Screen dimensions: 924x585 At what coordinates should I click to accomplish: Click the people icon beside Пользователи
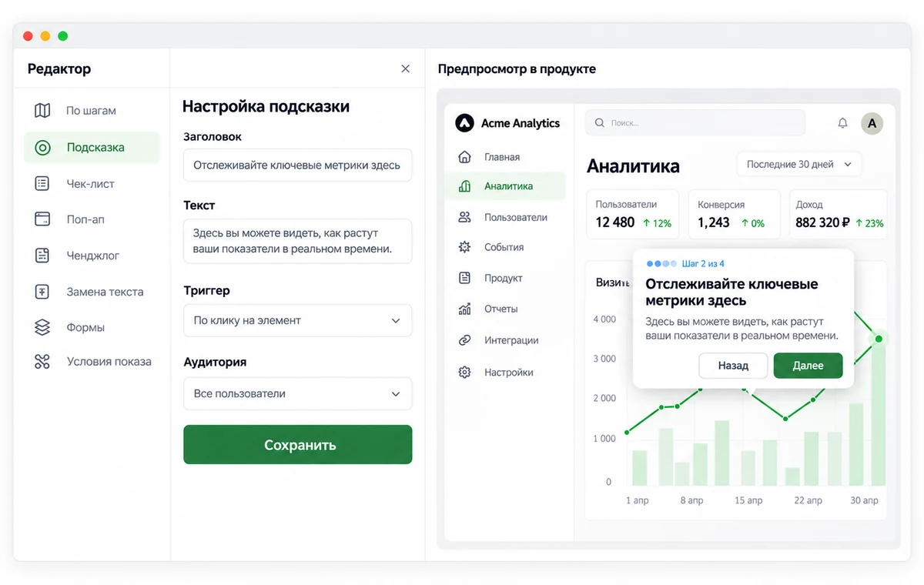click(464, 217)
